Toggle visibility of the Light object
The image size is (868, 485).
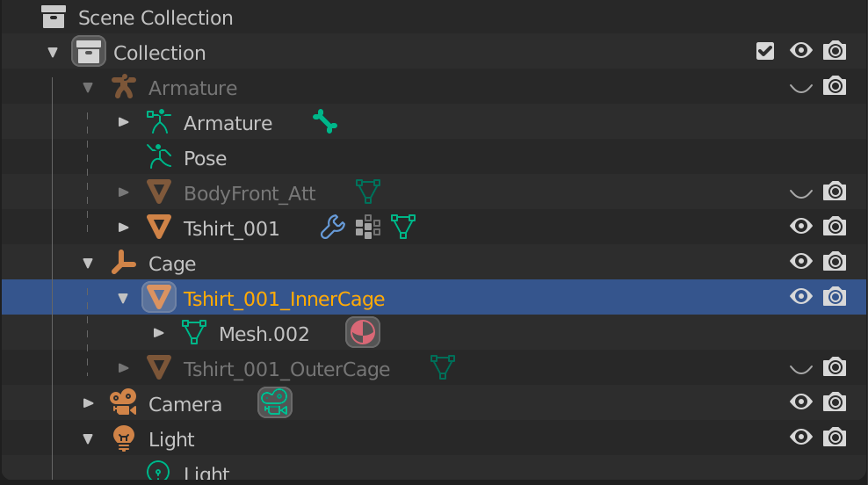pyautogui.click(x=800, y=438)
